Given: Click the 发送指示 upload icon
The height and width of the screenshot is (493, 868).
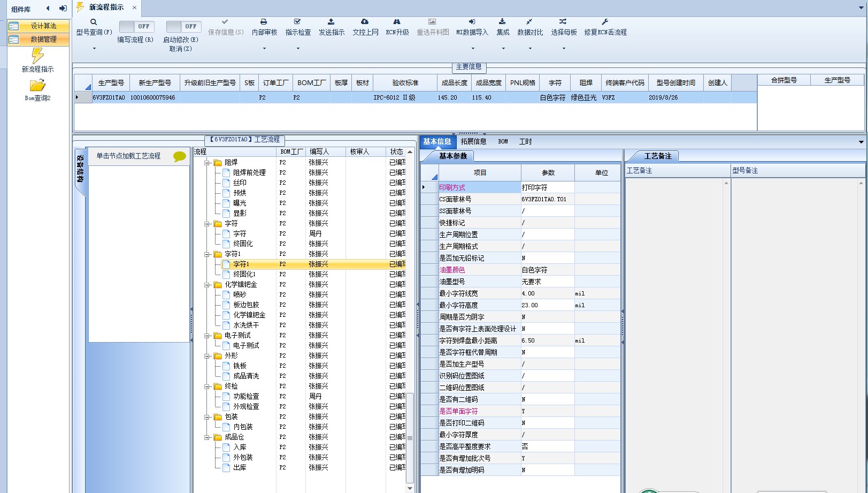Looking at the screenshot, I should (331, 22).
